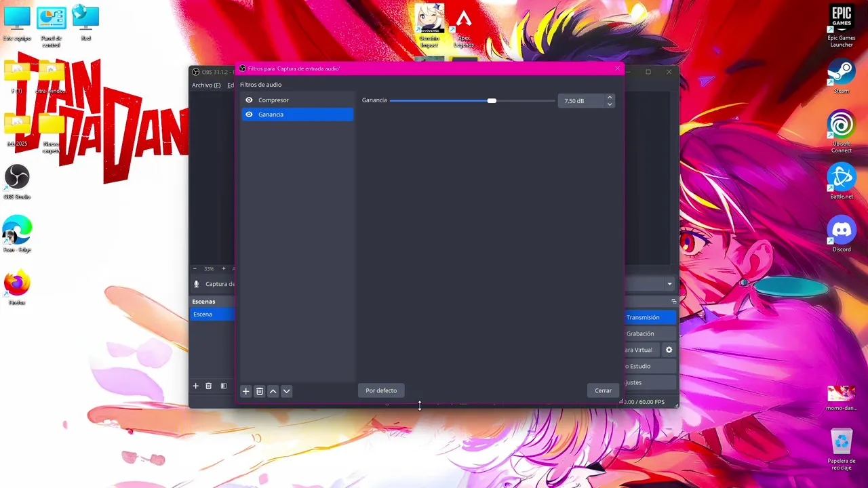
Task: Click the Transmisión button in OBS controls
Action: (650, 317)
